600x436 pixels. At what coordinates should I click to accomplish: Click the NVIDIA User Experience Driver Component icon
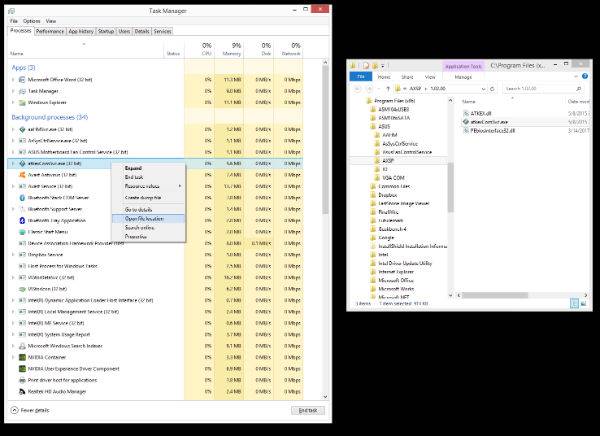(x=22, y=369)
